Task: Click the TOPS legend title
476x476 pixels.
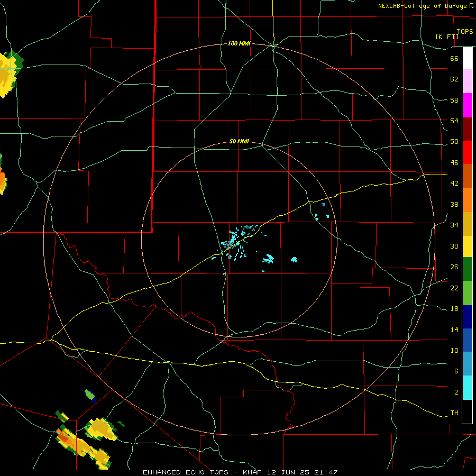Action: (x=465, y=31)
